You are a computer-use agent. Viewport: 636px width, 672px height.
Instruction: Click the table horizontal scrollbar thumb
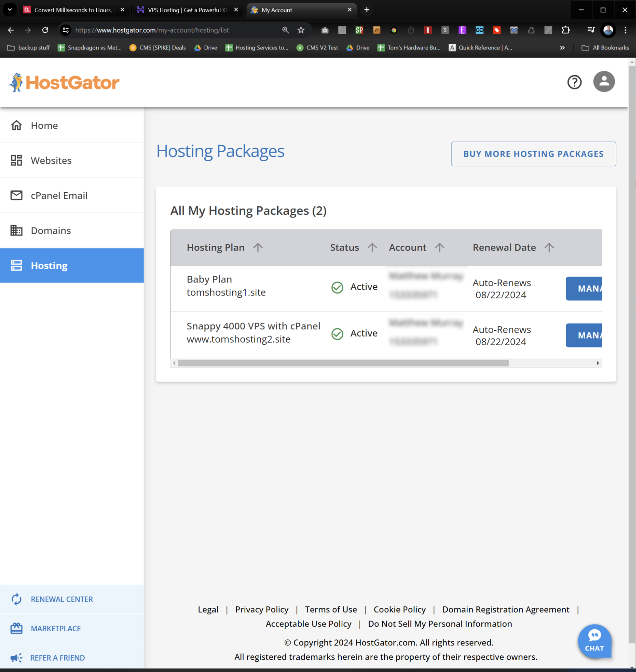click(x=343, y=363)
